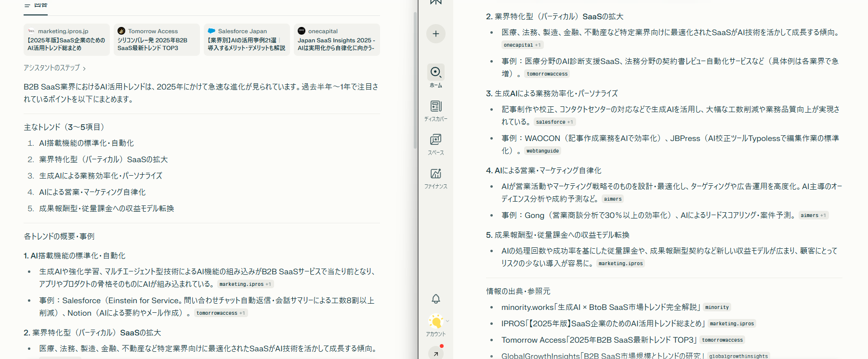Open the ホーム (Home) sidebar icon
Screen dimensions: 868x359
[x=435, y=77]
